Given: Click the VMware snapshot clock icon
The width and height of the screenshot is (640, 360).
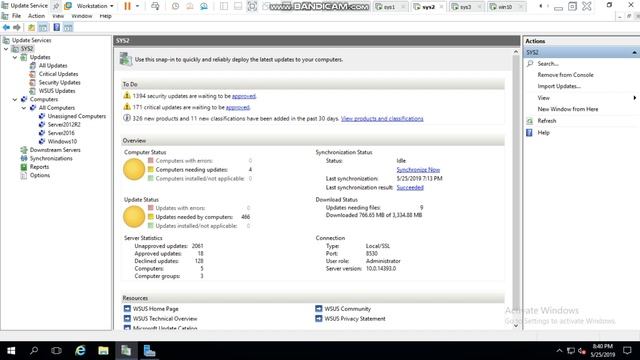Looking at the screenshot, I should coord(176,6).
